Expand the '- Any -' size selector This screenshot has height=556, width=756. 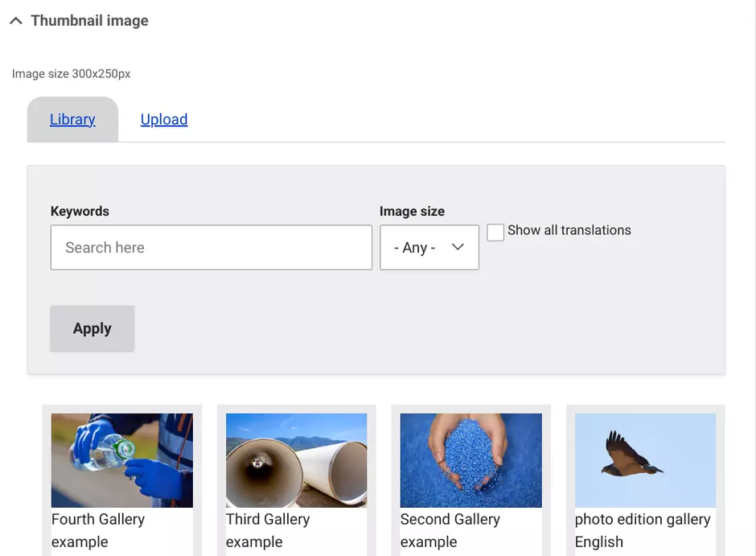click(x=429, y=247)
